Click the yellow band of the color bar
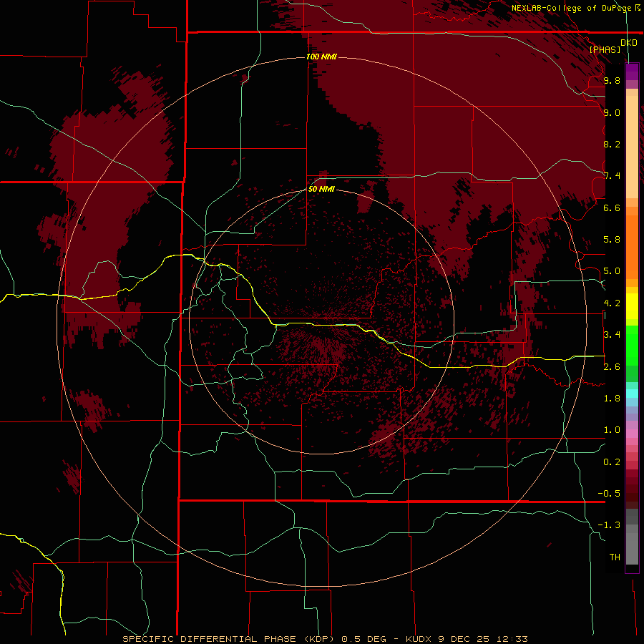The image size is (644, 644). coord(632,306)
